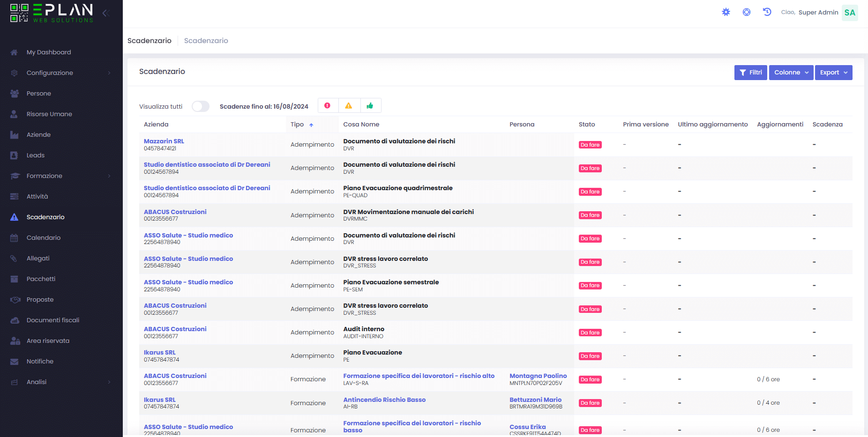Click the Pacchetti box icon
Image resolution: width=868 pixels, height=437 pixels.
point(14,279)
